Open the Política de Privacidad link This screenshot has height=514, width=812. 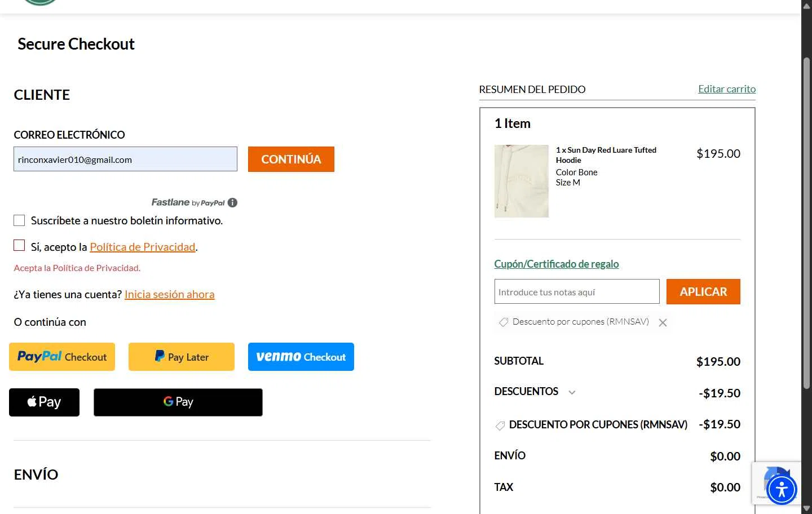click(x=143, y=247)
